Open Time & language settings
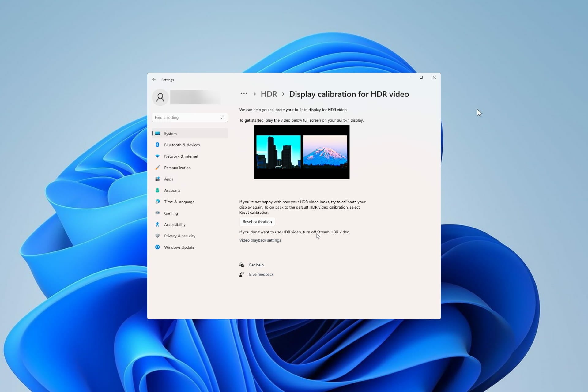This screenshot has width=588, height=392. point(179,202)
